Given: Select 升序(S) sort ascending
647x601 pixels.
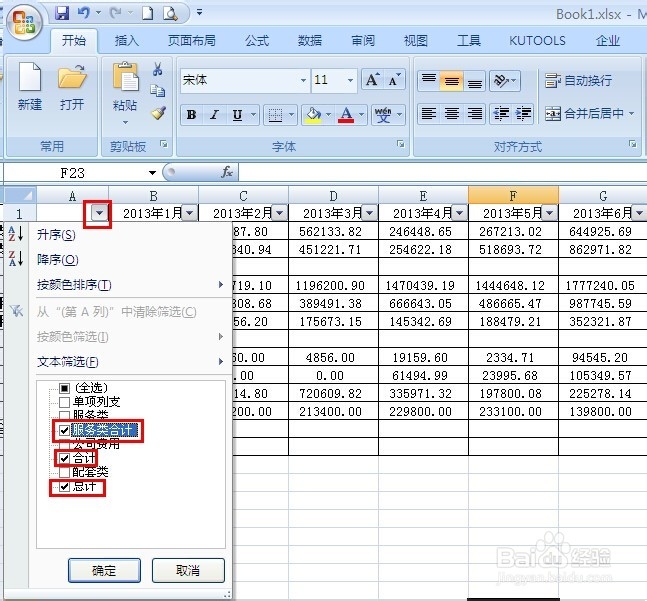Looking at the screenshot, I should click(57, 235).
